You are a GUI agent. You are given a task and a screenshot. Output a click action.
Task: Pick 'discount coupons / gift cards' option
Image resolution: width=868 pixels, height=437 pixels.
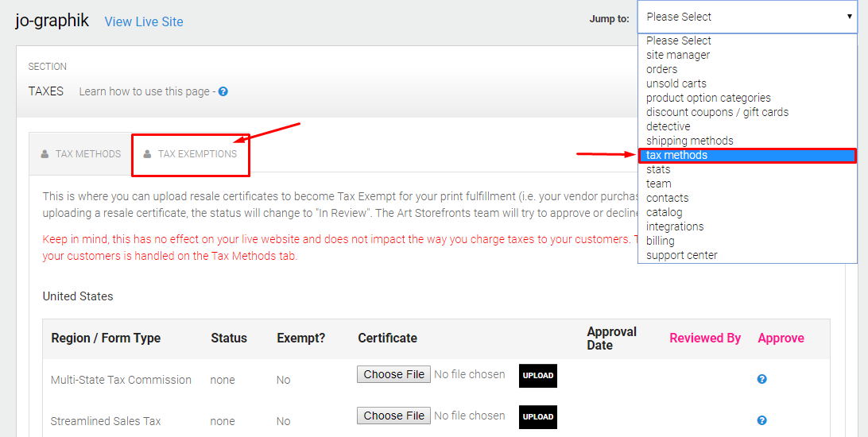point(717,112)
